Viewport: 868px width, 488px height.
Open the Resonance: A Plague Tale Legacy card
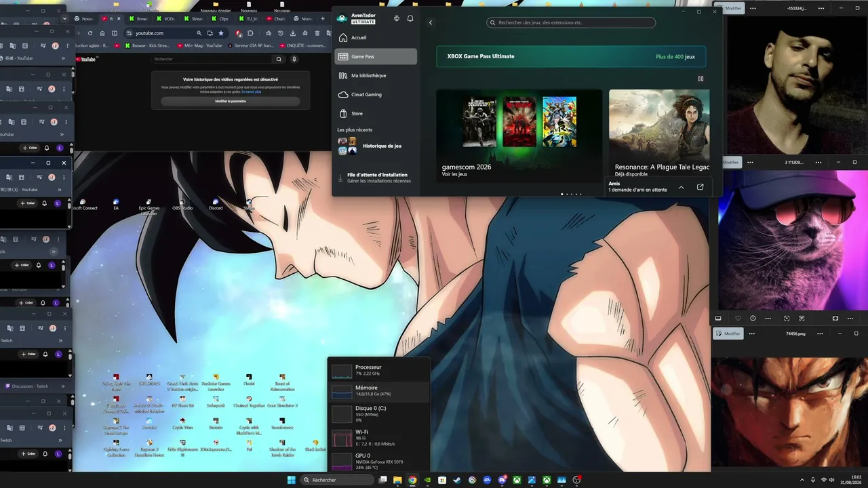click(659, 135)
